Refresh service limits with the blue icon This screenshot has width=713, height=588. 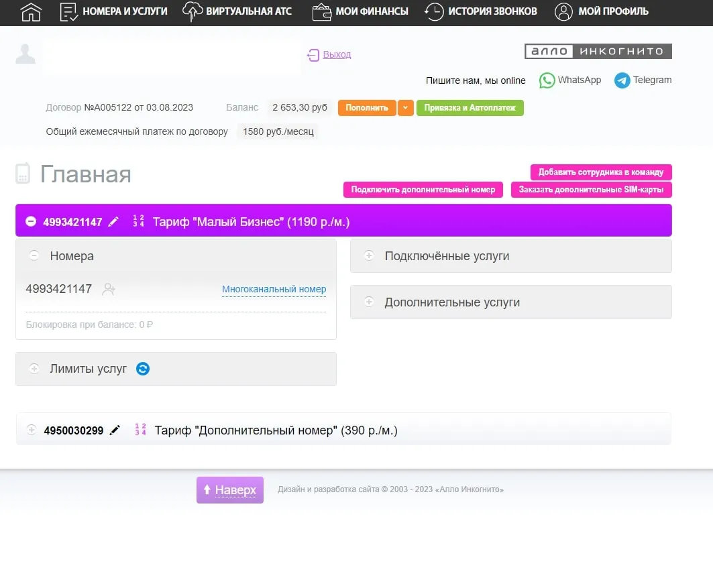(x=142, y=369)
